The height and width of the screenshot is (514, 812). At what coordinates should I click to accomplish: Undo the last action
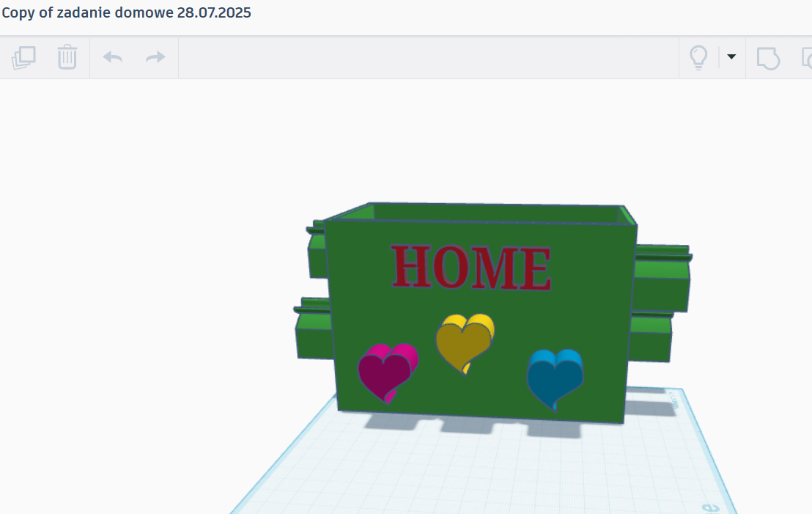click(x=112, y=57)
